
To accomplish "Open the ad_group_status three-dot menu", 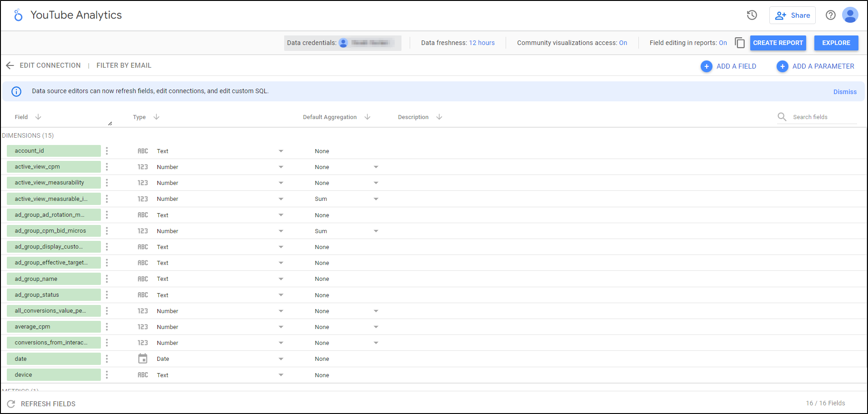I will [x=107, y=295].
